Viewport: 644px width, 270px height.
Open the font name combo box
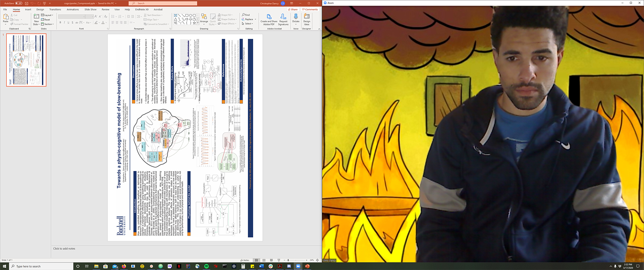pos(71,16)
